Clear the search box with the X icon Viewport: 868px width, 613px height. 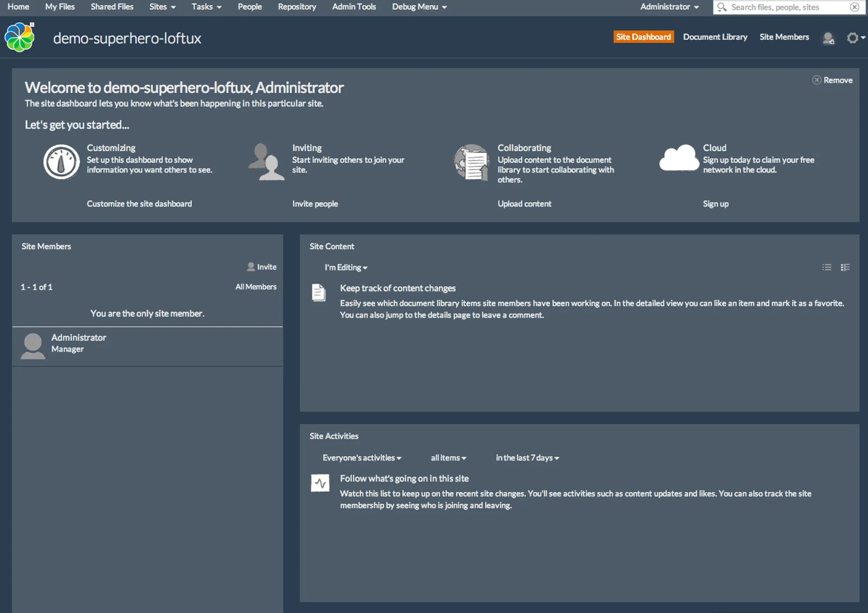click(x=854, y=7)
